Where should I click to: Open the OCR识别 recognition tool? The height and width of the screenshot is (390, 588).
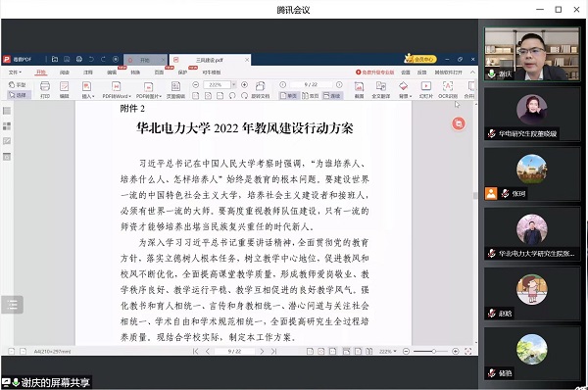tap(448, 89)
